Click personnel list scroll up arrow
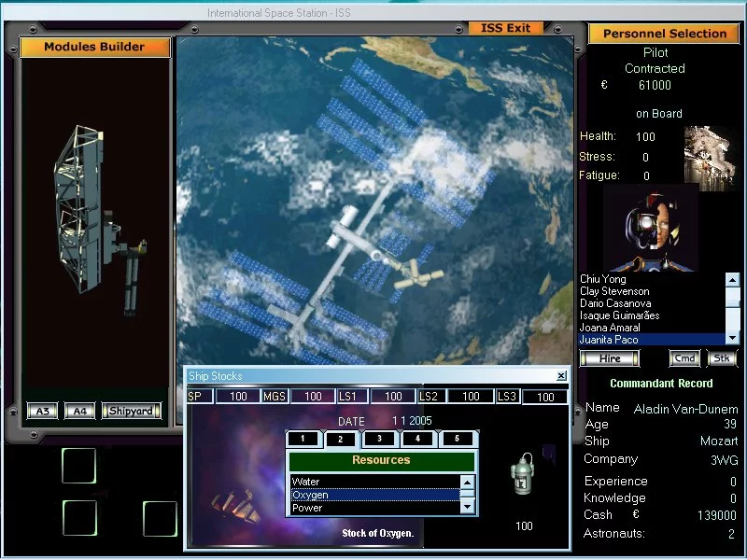 tap(732, 280)
